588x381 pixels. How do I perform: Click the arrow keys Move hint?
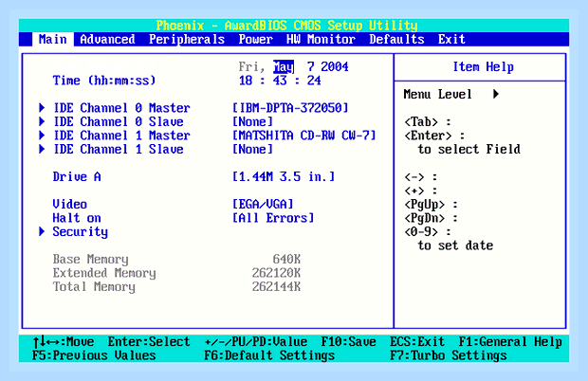tap(63, 341)
